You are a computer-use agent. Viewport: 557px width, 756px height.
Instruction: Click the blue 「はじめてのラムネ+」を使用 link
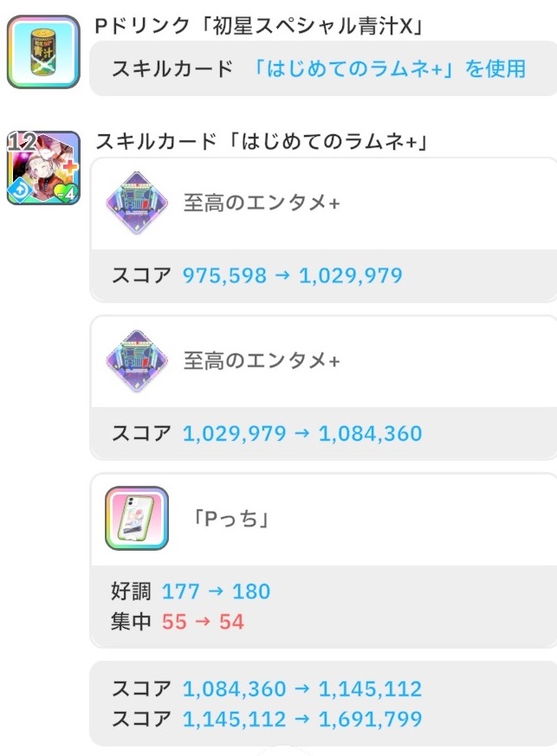coord(389,68)
